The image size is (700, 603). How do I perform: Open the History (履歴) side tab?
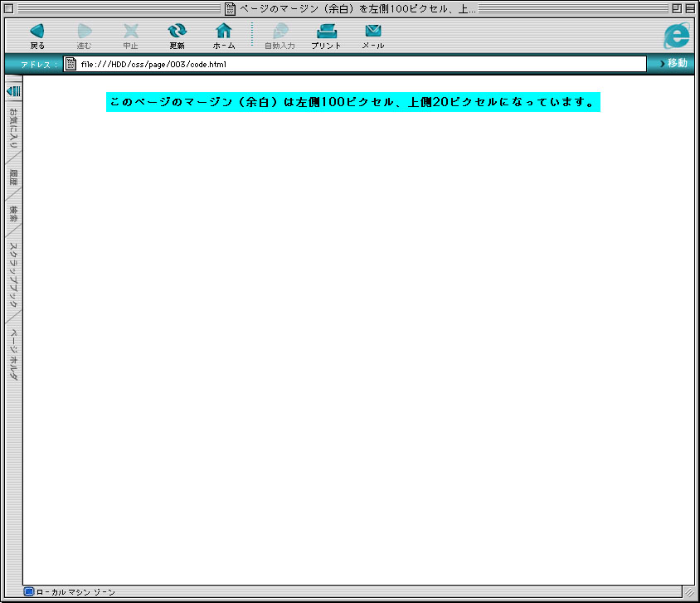13,177
